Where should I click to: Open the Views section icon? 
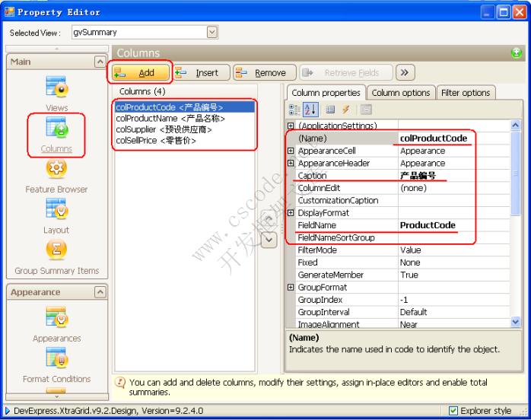pos(57,87)
